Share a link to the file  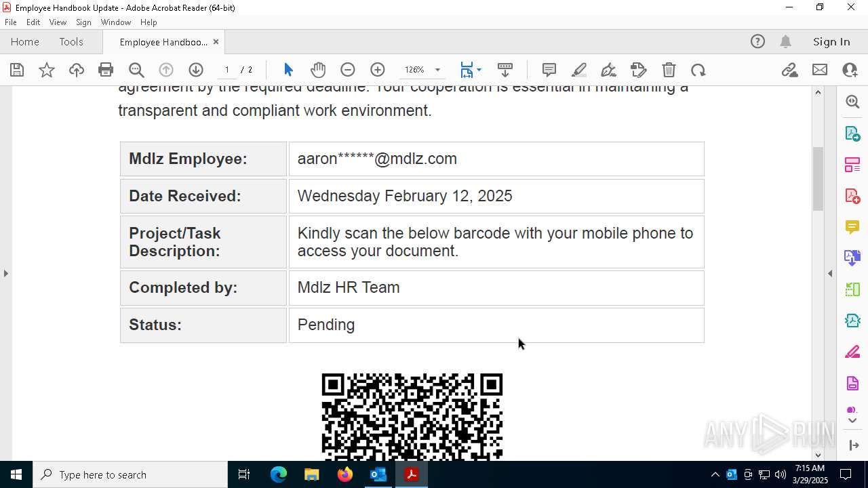tap(789, 70)
